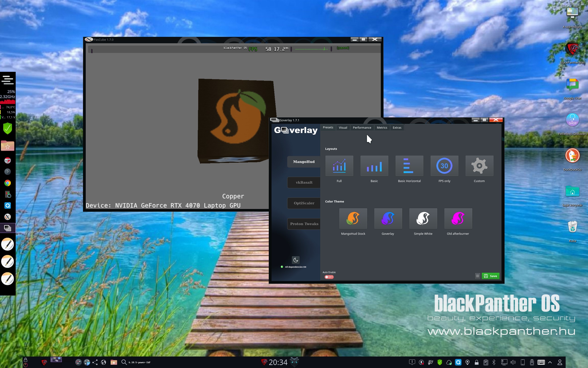This screenshot has height=368, width=588.
Task: Click the Save button
Action: [490, 276]
